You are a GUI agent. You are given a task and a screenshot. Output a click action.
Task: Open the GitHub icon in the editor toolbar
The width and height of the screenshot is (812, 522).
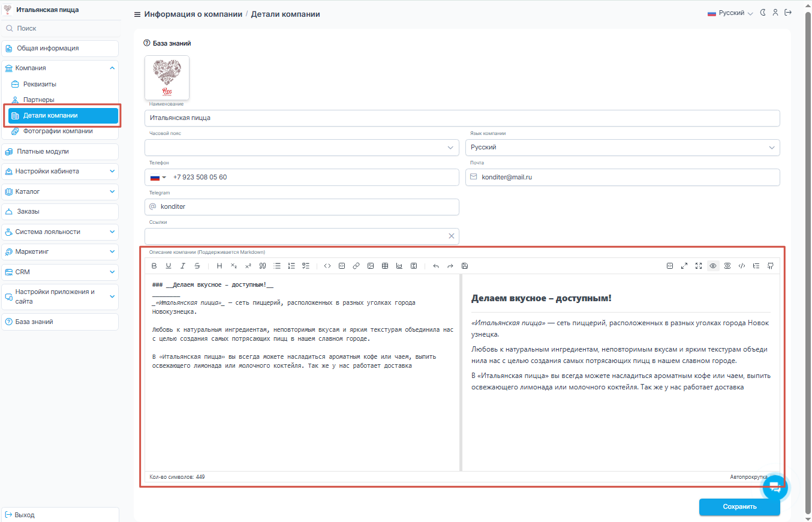tap(771, 266)
